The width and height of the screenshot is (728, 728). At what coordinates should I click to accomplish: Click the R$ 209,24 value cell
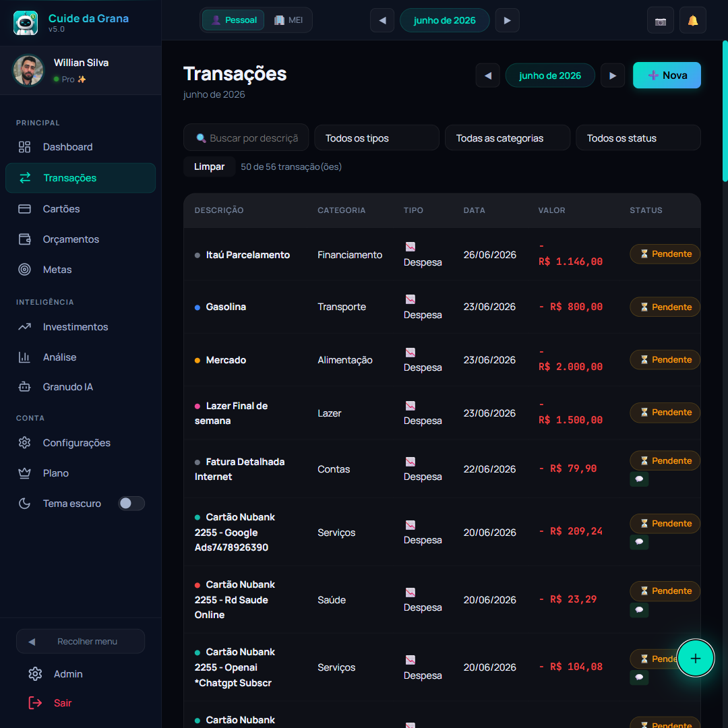571,531
